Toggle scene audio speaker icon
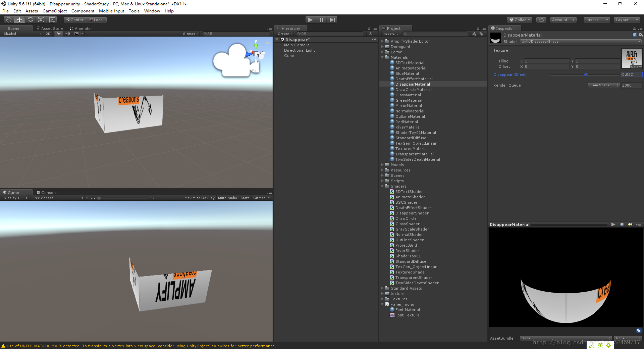The width and height of the screenshot is (644, 349). [68, 34]
